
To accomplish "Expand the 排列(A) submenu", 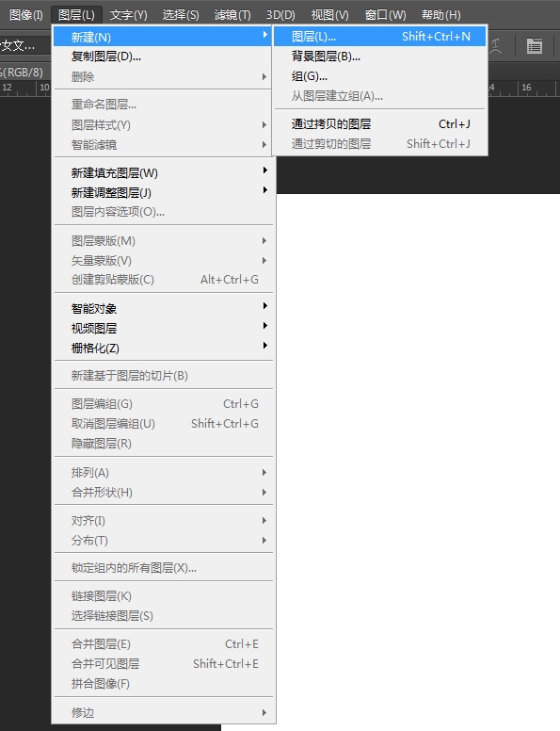I will pyautogui.click(x=163, y=473).
